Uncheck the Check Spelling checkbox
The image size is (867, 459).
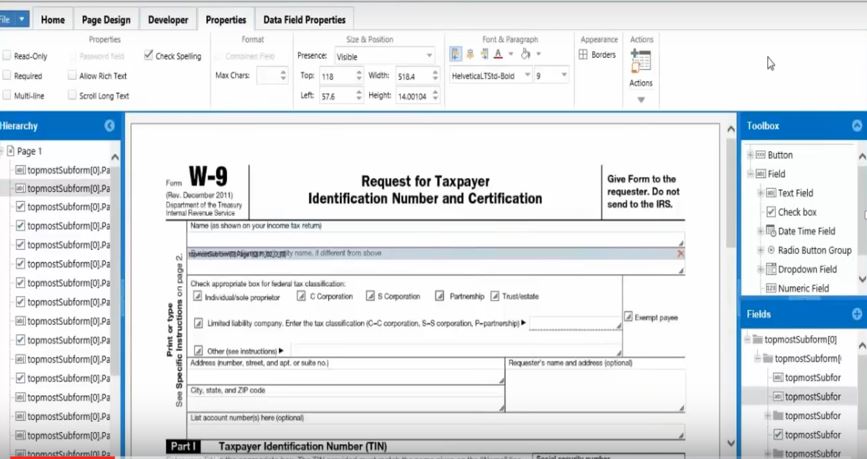[x=148, y=55]
